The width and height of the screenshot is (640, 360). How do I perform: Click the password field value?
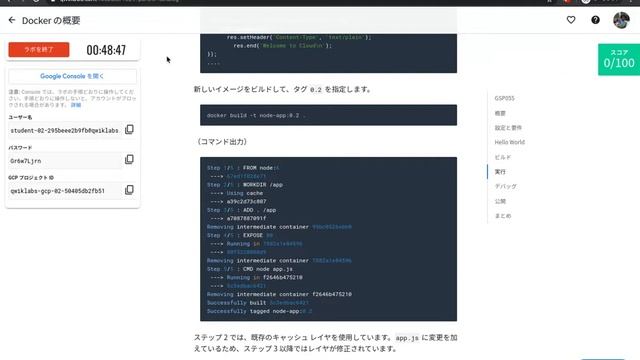click(65, 161)
